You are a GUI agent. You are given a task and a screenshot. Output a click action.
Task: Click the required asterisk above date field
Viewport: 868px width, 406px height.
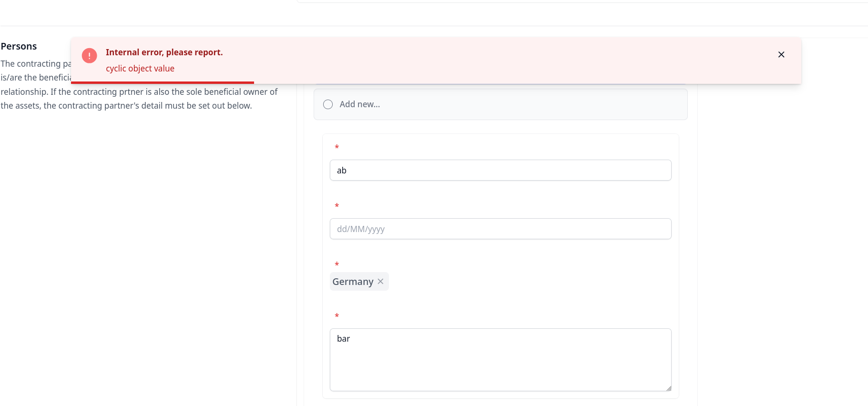point(337,206)
